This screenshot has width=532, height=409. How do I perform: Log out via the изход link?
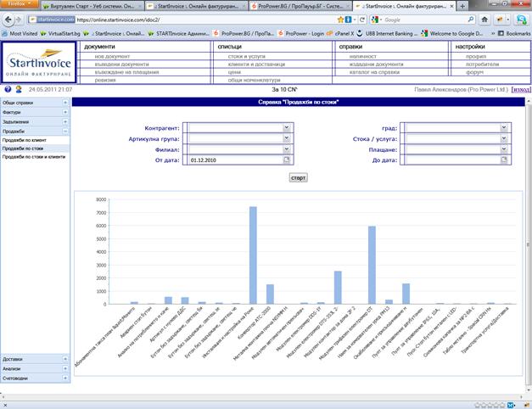pyautogui.click(x=521, y=90)
